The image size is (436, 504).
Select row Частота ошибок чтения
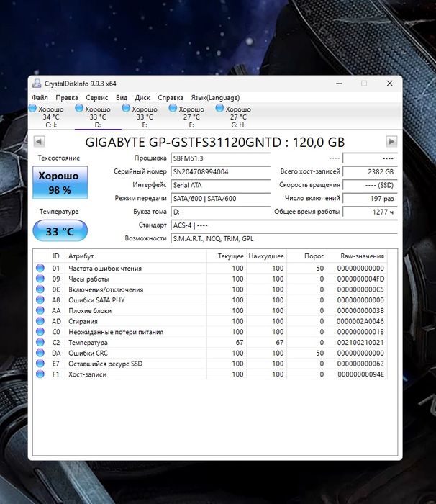point(211,268)
